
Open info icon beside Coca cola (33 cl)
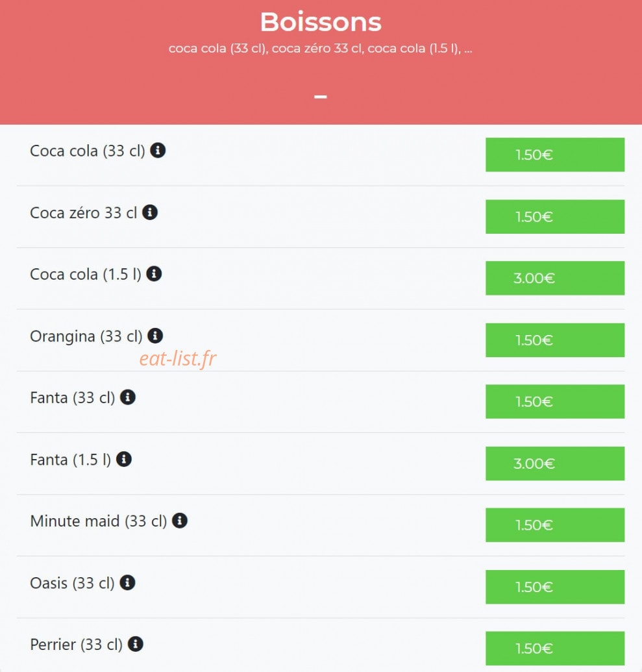pyautogui.click(x=158, y=151)
